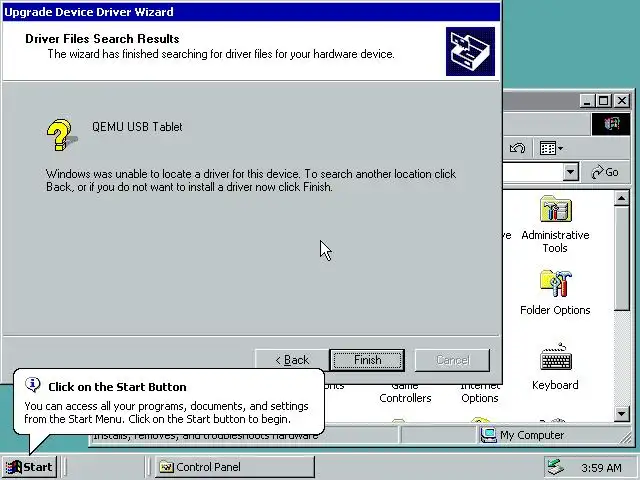Maximize the Control Panel window
The height and width of the screenshot is (480, 640).
pyautogui.click(x=603, y=100)
